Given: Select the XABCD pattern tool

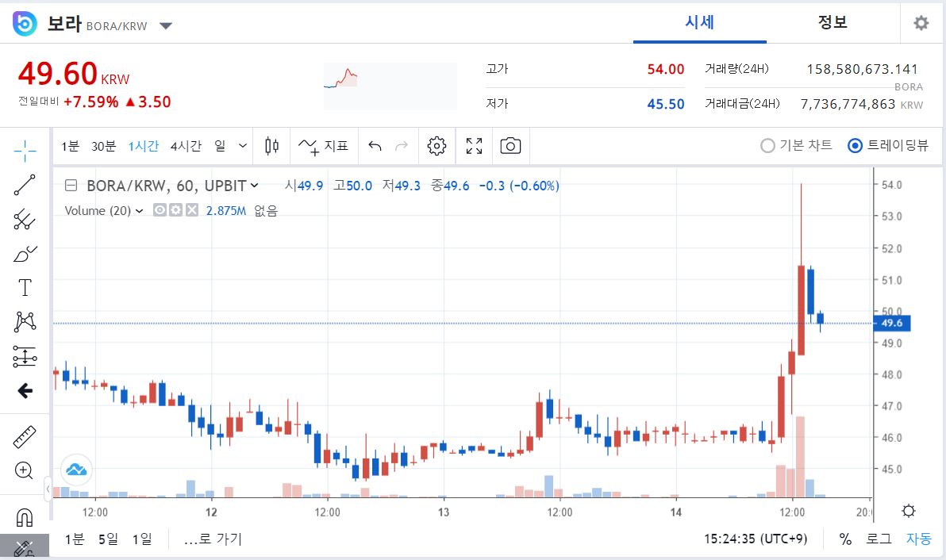Looking at the screenshot, I should point(25,322).
